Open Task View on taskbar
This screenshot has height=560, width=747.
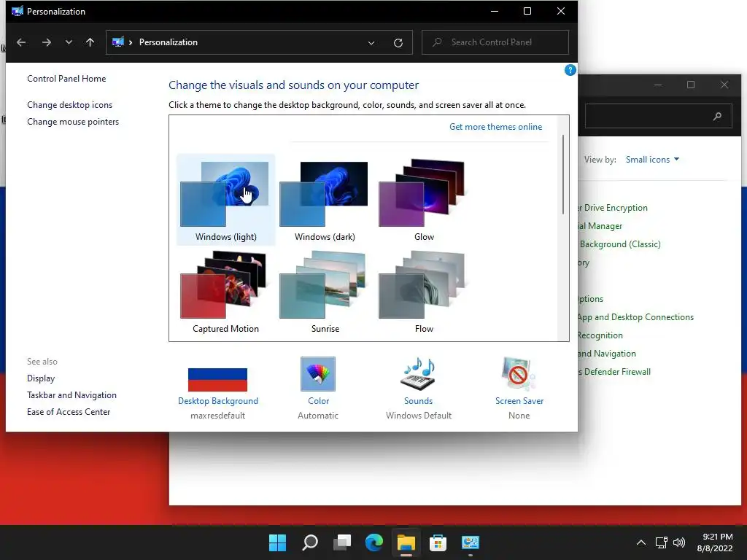point(342,542)
